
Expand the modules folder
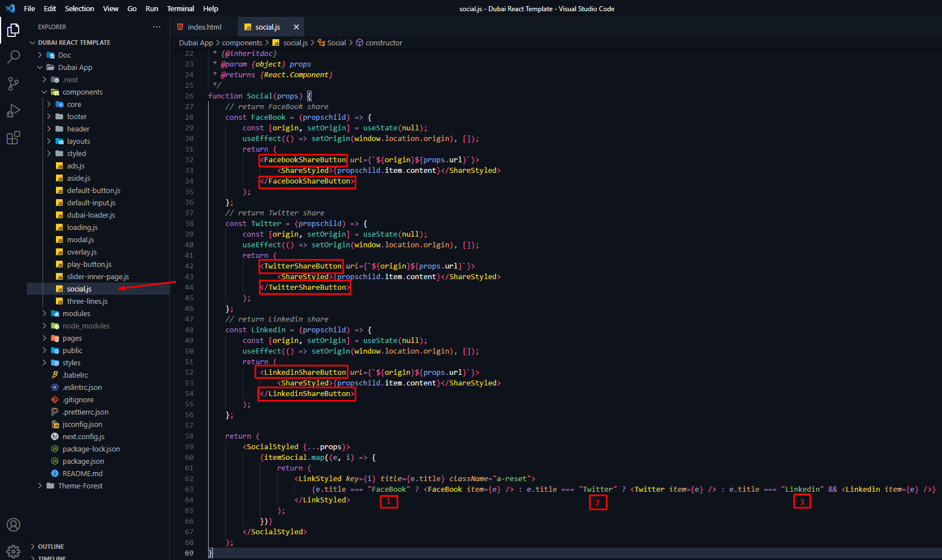pos(44,313)
